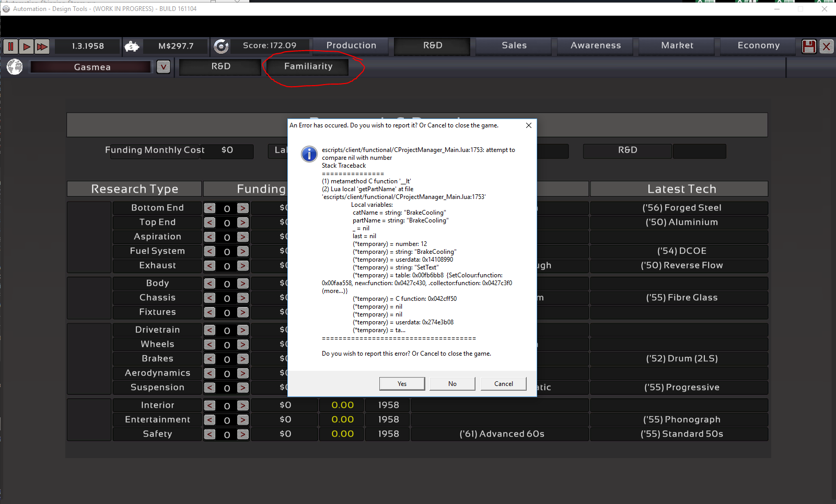Expand the Gasmea country dropdown arrow
836x504 pixels.
pyautogui.click(x=164, y=67)
